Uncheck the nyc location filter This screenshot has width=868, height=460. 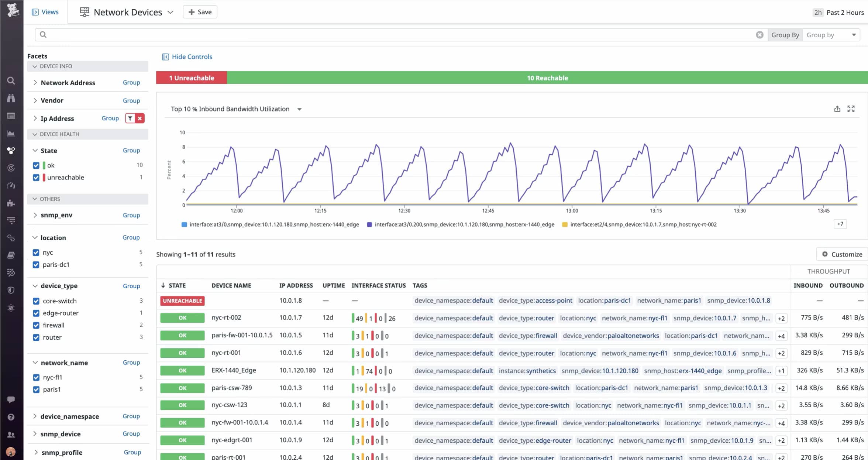(x=36, y=253)
